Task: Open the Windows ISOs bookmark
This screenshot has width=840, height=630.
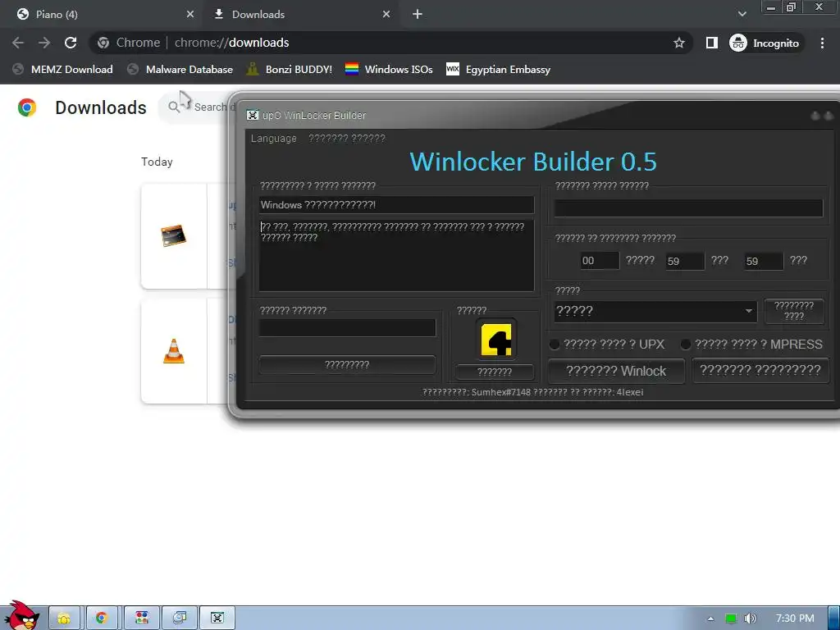Action: pyautogui.click(x=389, y=70)
